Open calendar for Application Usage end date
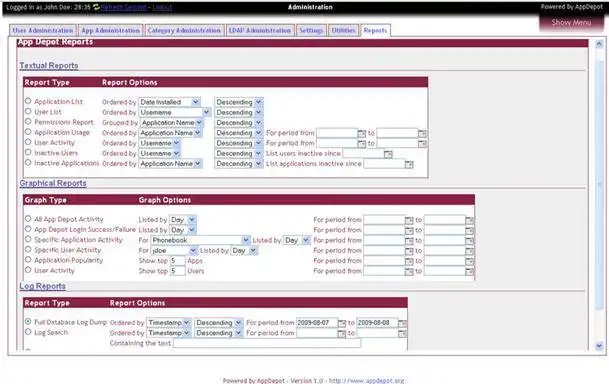 click(422, 133)
